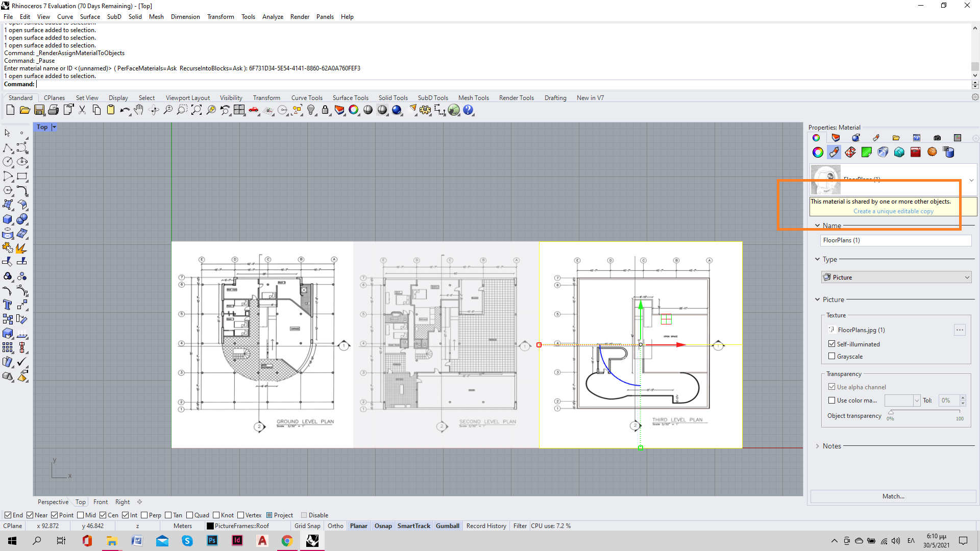
Task: Click the black layer color swatch in status bar
Action: (x=210, y=526)
